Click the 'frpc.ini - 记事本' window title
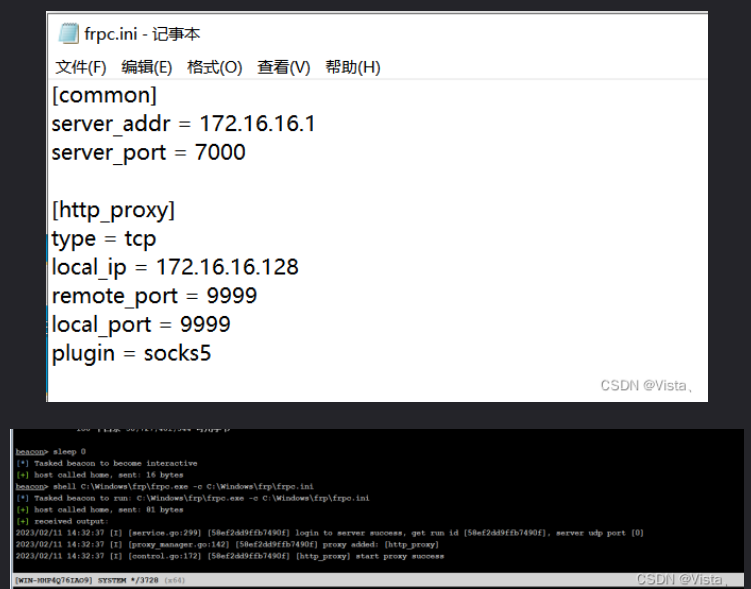751x589 pixels. click(x=142, y=34)
